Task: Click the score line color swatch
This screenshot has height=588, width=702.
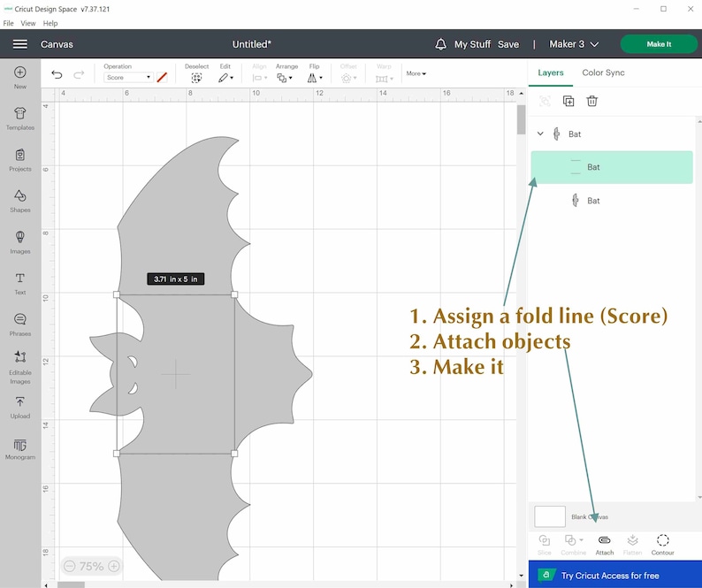Action: click(x=162, y=78)
